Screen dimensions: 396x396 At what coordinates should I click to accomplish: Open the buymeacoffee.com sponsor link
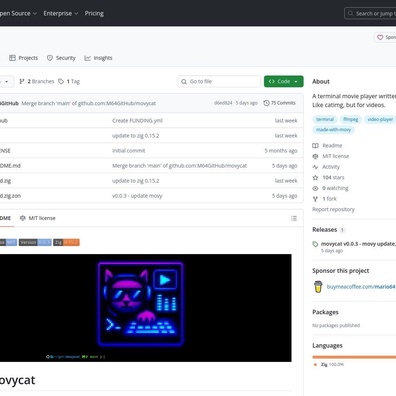361,287
